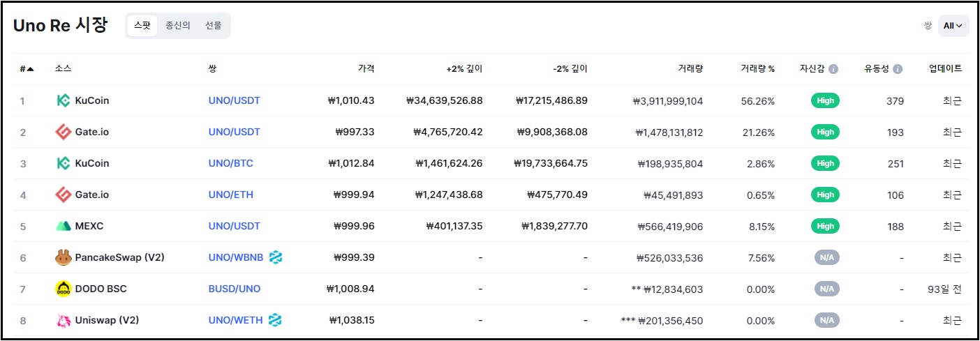Click the PancakeSwap bunny logo
The width and height of the screenshot is (980, 341).
click(63, 257)
